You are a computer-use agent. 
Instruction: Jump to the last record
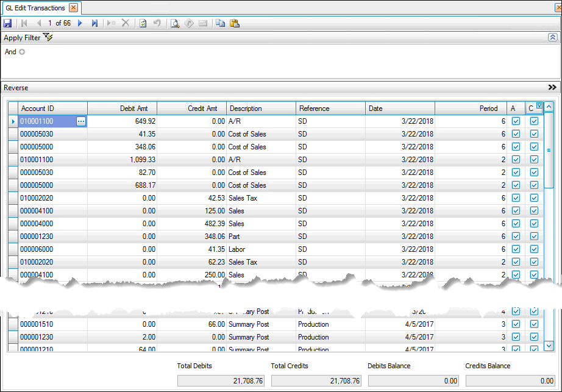[x=94, y=23]
